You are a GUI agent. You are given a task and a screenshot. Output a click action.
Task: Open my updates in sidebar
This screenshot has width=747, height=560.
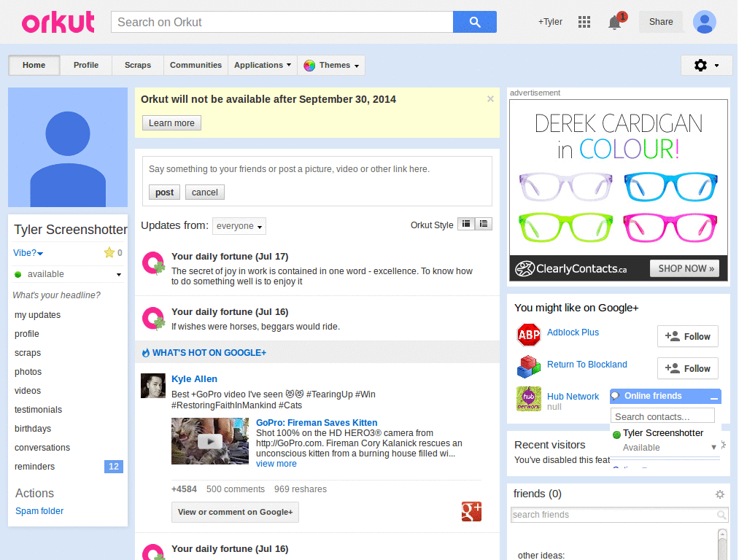tap(38, 315)
